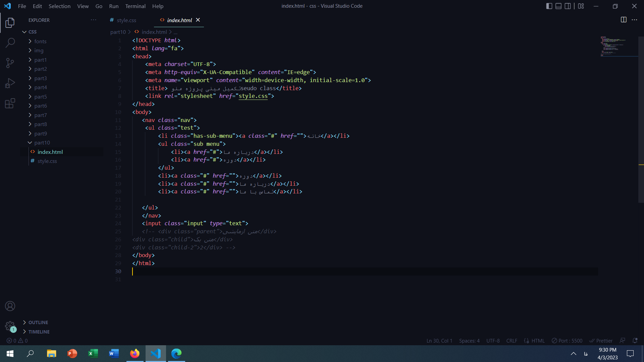Open PowerPoint from the taskbar
Image resolution: width=644 pixels, height=362 pixels.
click(72, 353)
